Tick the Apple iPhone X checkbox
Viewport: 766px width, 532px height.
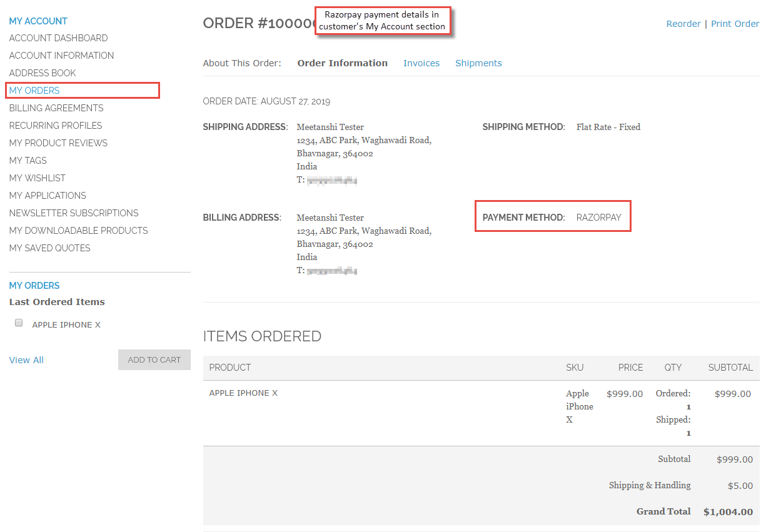pos(19,323)
